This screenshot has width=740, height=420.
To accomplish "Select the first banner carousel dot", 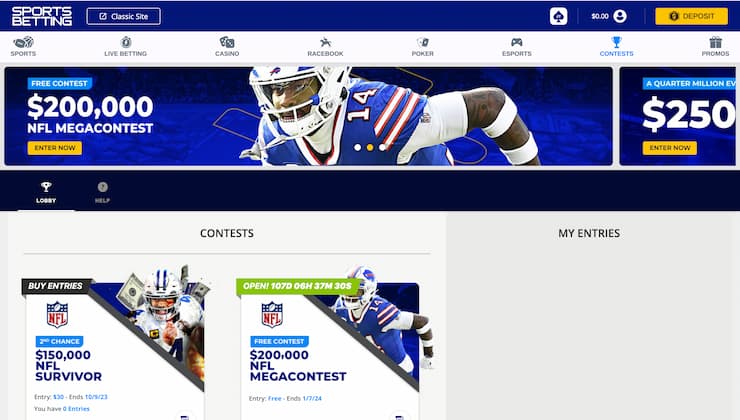I will (x=358, y=147).
